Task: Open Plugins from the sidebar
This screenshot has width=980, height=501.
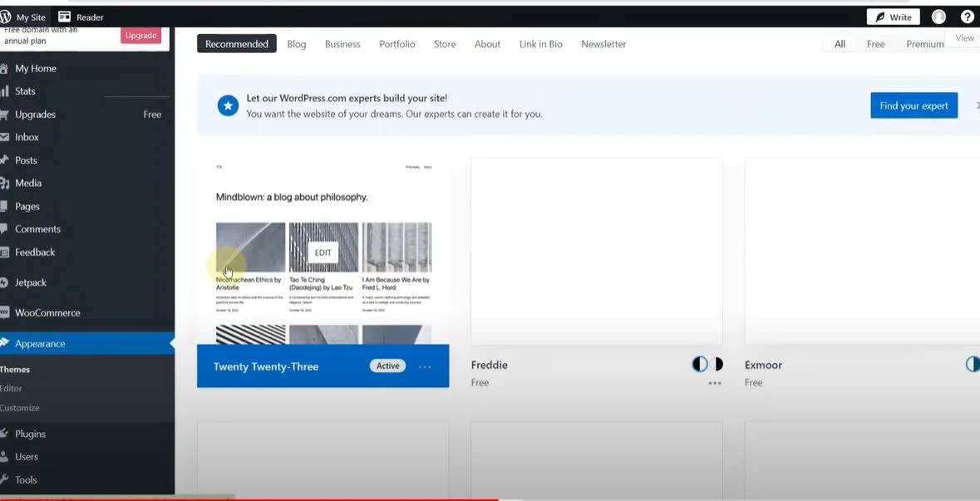Action: pyautogui.click(x=30, y=434)
